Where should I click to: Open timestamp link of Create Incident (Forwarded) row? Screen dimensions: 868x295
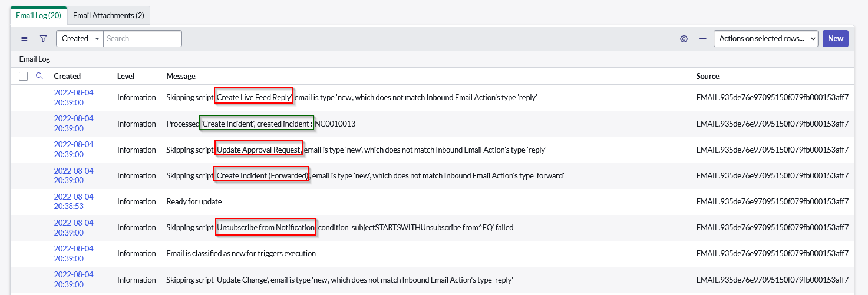click(74, 175)
